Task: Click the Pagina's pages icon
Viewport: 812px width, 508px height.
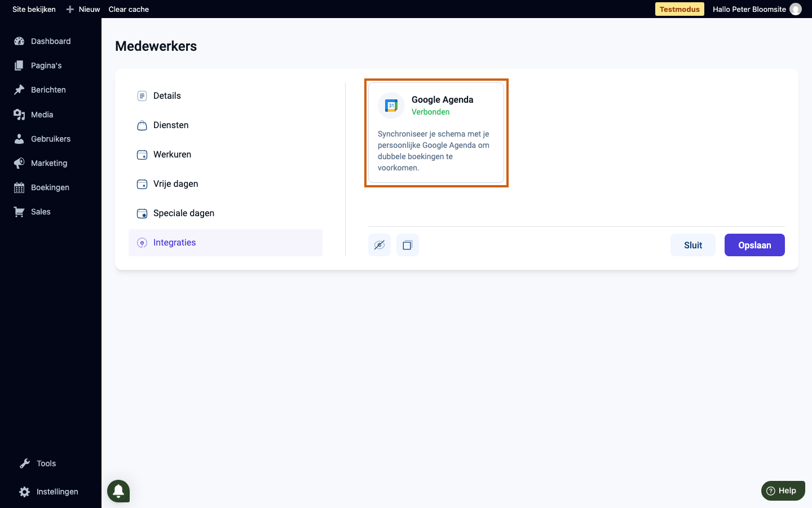Action: pos(19,65)
